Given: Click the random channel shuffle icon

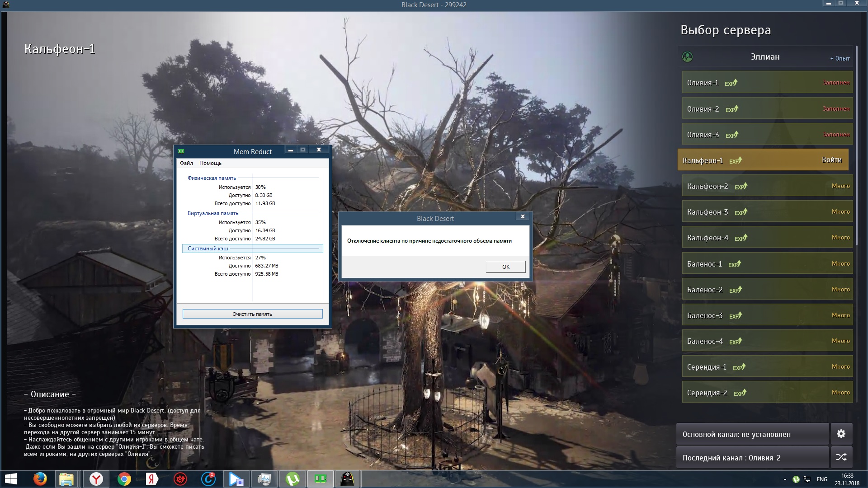Looking at the screenshot, I should (841, 457).
